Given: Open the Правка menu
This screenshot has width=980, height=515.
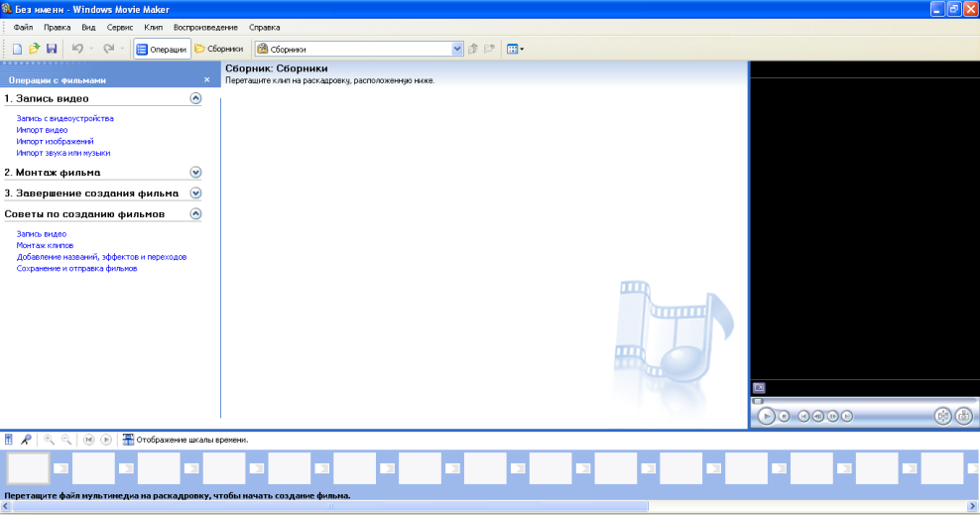Looking at the screenshot, I should (x=57, y=28).
